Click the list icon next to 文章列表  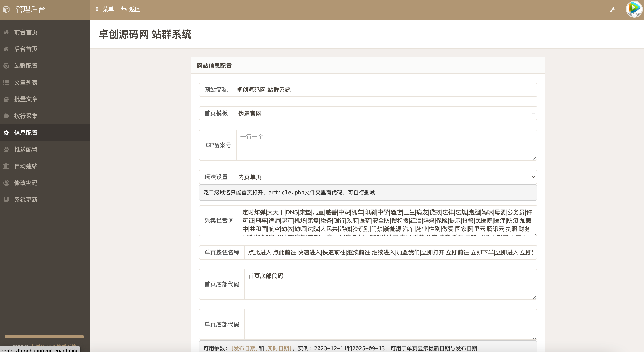(x=6, y=82)
